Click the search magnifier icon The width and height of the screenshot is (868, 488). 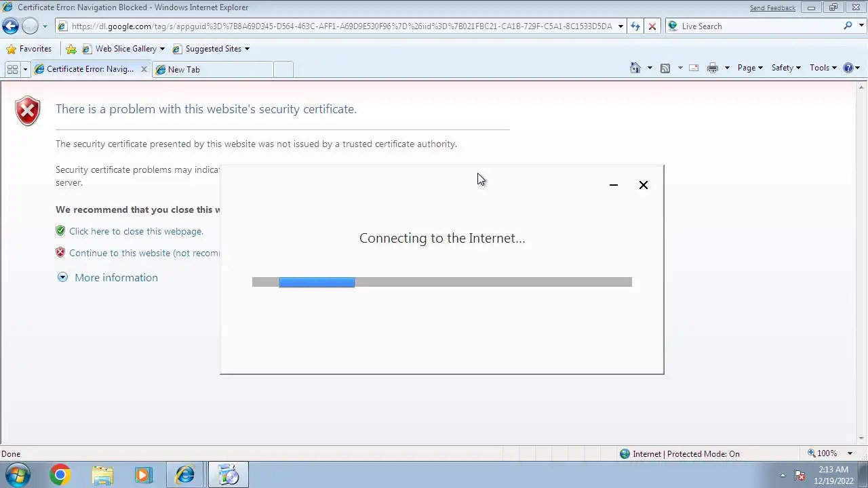coord(848,26)
